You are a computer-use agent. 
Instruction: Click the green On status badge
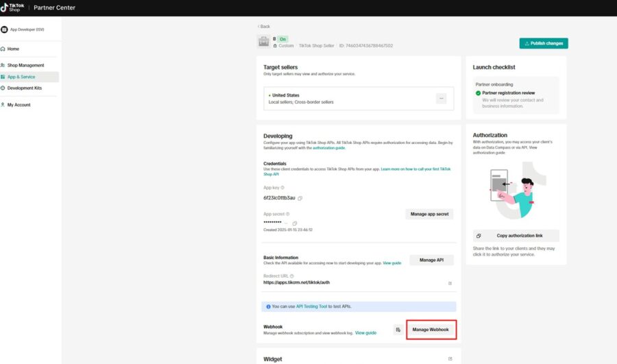pyautogui.click(x=283, y=39)
